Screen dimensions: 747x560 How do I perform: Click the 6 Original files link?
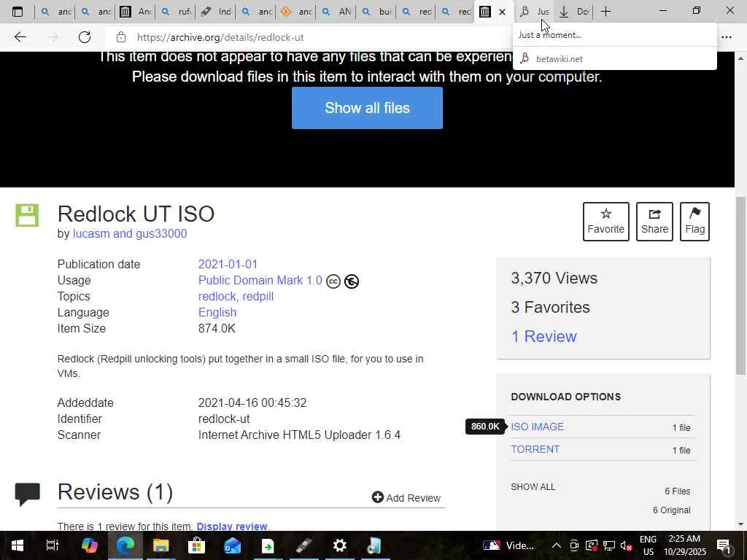pyautogui.click(x=671, y=510)
